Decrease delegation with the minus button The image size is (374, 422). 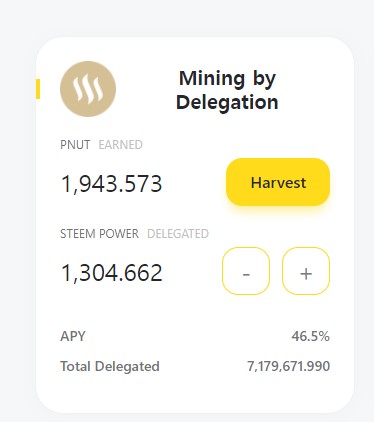246,271
